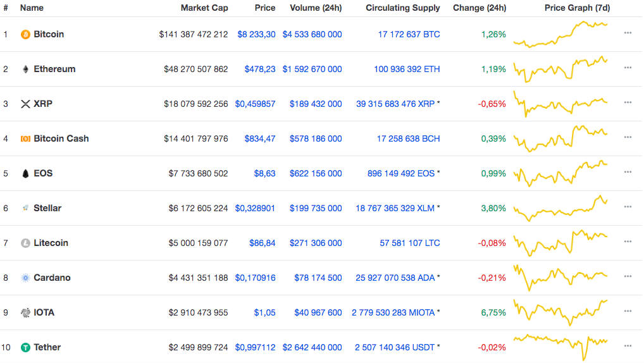Click Bitcoin price $8 233,30
The height and width of the screenshot is (363, 644).
click(x=256, y=34)
